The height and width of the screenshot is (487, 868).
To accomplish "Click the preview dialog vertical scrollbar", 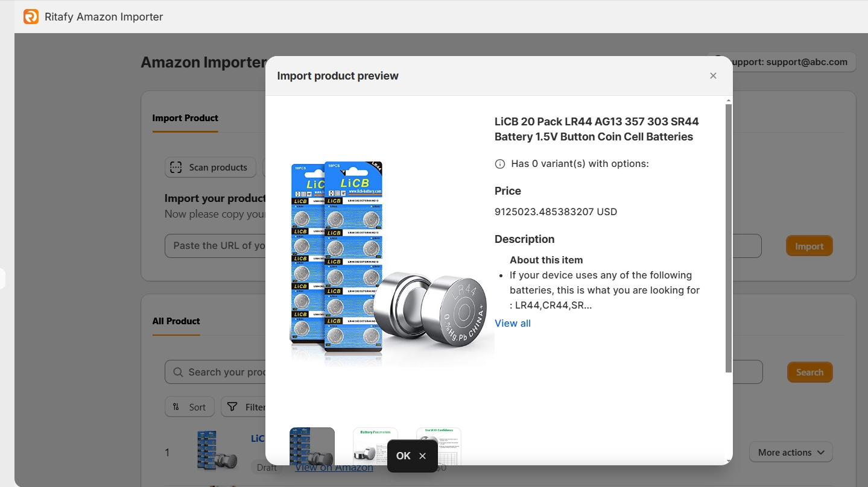I will tap(728, 241).
